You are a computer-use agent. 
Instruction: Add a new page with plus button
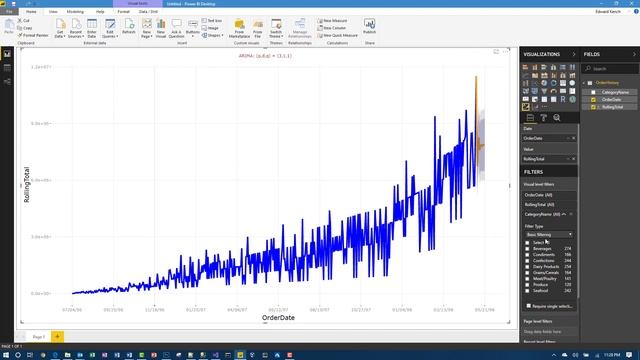[58, 337]
